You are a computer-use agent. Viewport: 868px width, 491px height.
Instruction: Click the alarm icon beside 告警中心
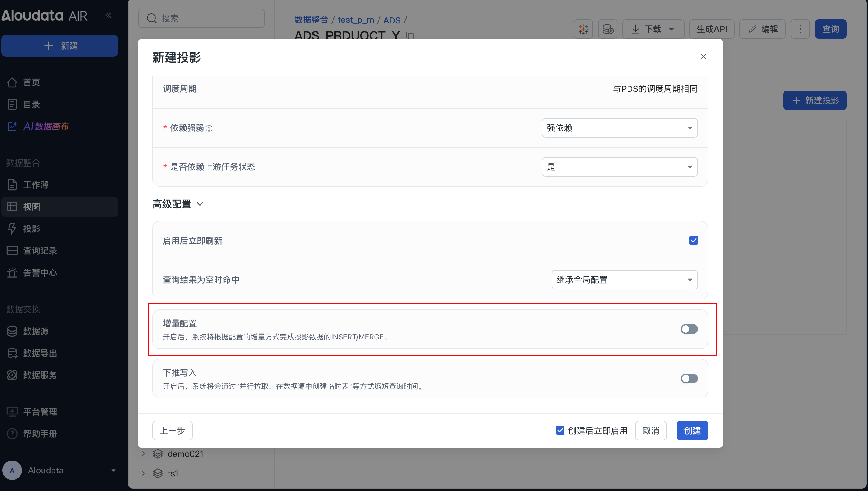coord(12,272)
